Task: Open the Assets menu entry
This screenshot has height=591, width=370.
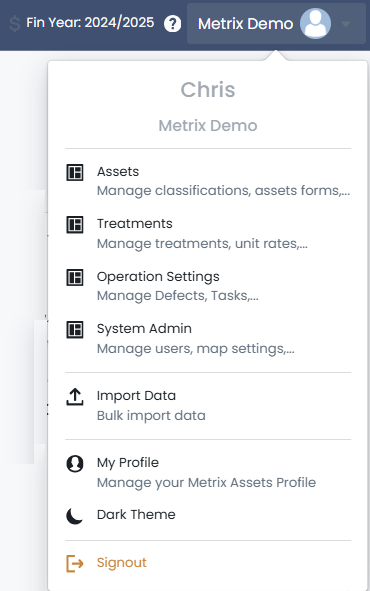Action: pos(208,181)
